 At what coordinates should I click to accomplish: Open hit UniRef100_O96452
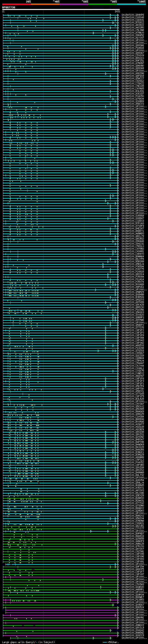[x=133, y=35]
